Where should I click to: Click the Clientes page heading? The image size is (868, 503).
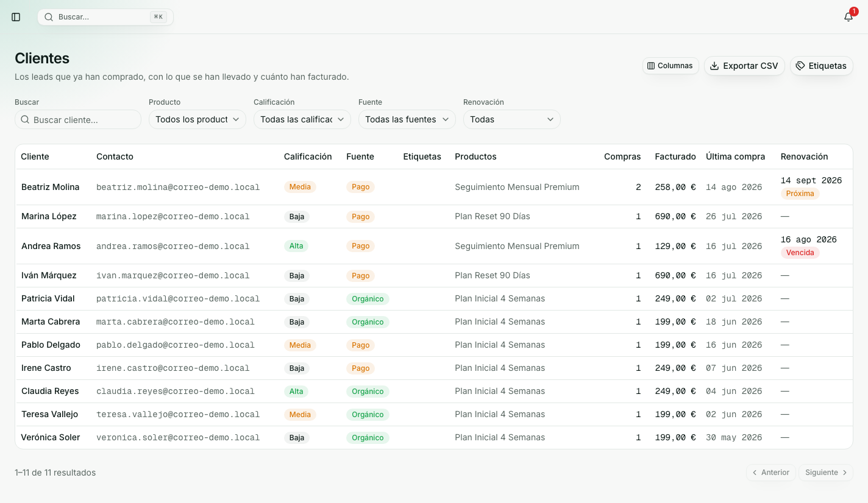(42, 58)
